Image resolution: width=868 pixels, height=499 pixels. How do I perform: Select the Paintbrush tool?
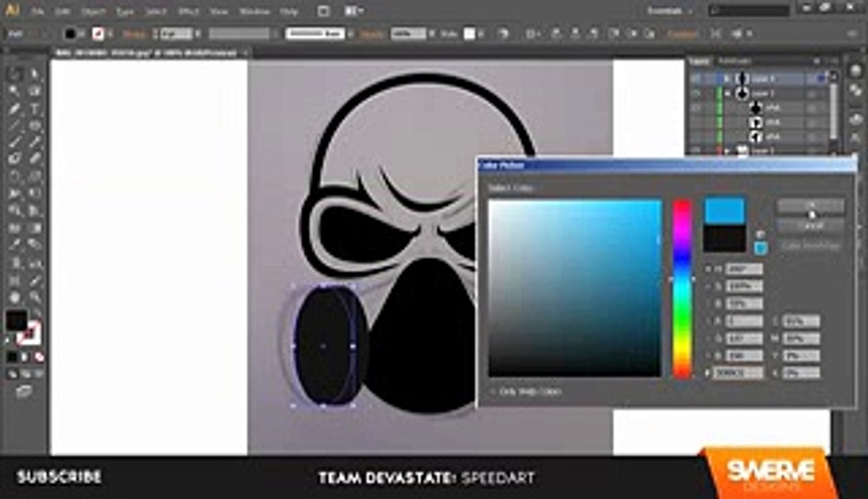pyautogui.click(x=15, y=142)
